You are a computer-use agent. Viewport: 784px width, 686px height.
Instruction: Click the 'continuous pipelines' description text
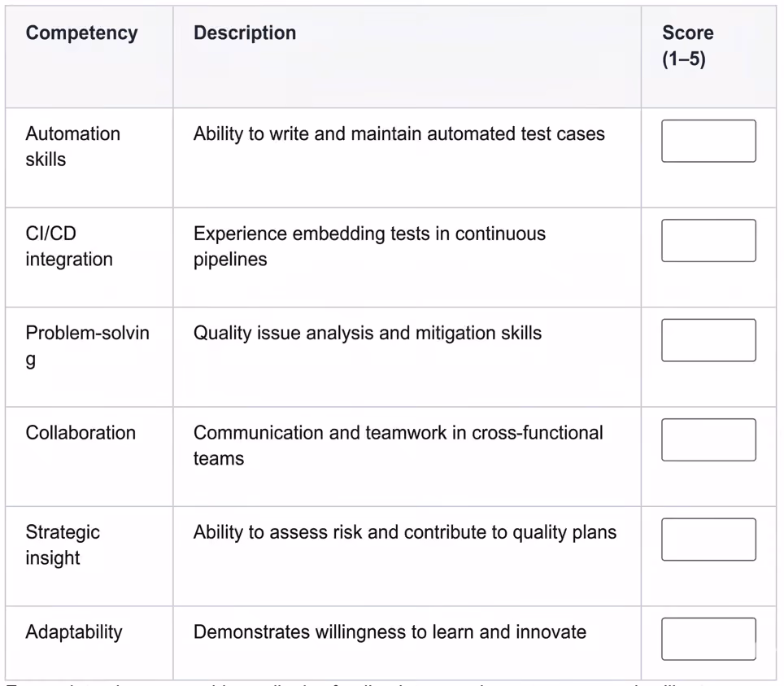click(x=369, y=247)
